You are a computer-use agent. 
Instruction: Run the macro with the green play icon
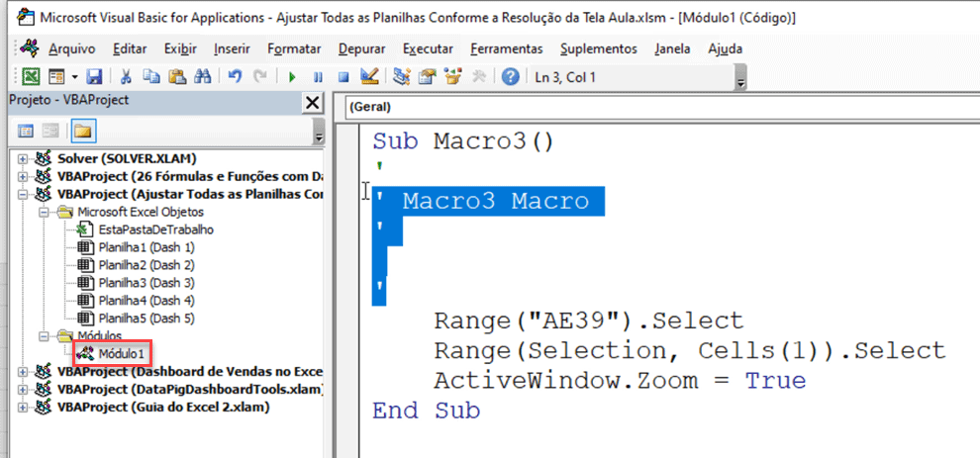[x=292, y=77]
